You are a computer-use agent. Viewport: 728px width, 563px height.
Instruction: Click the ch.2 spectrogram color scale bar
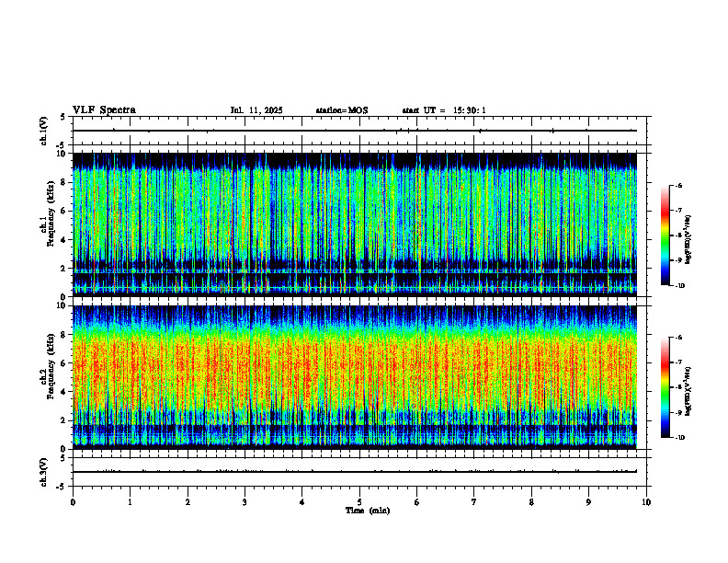[665, 387]
